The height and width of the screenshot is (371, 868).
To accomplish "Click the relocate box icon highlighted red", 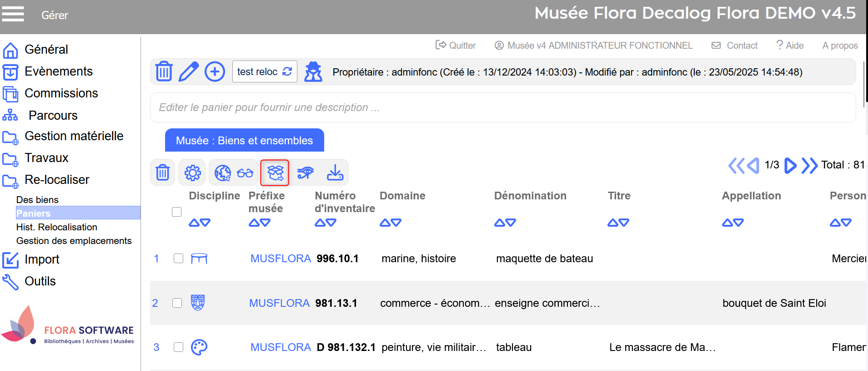I will click(275, 173).
